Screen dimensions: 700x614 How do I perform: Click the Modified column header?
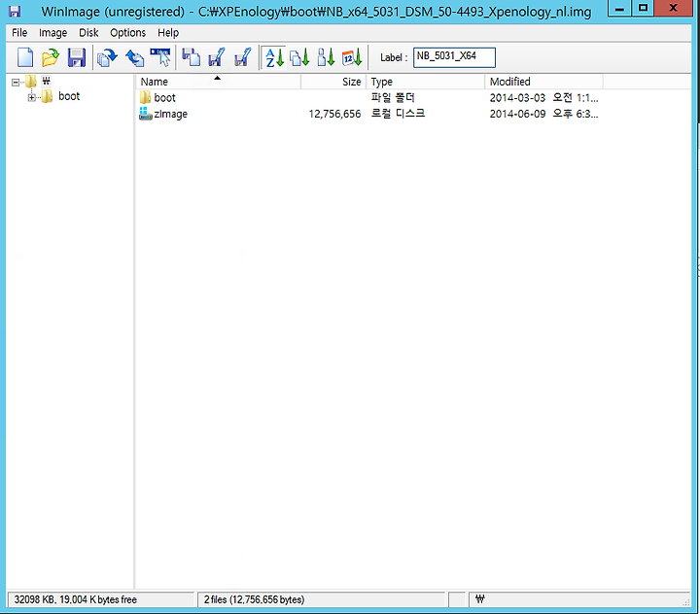click(543, 82)
